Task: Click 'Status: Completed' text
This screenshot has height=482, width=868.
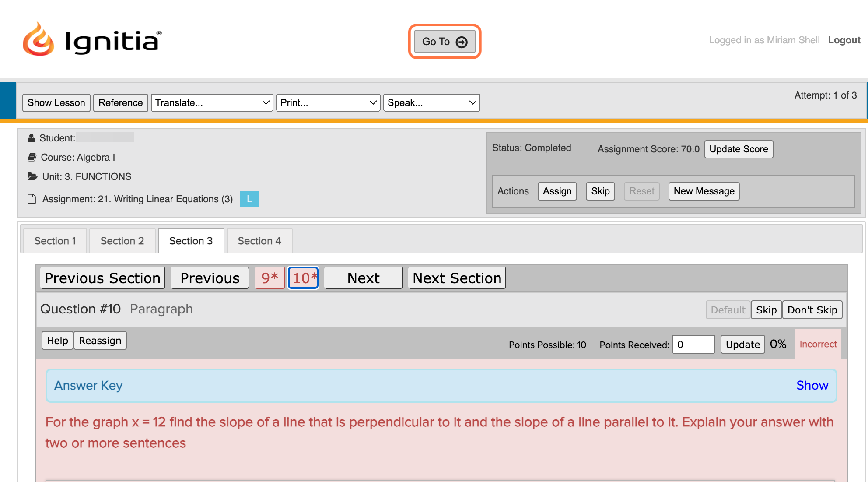Action: pos(532,148)
